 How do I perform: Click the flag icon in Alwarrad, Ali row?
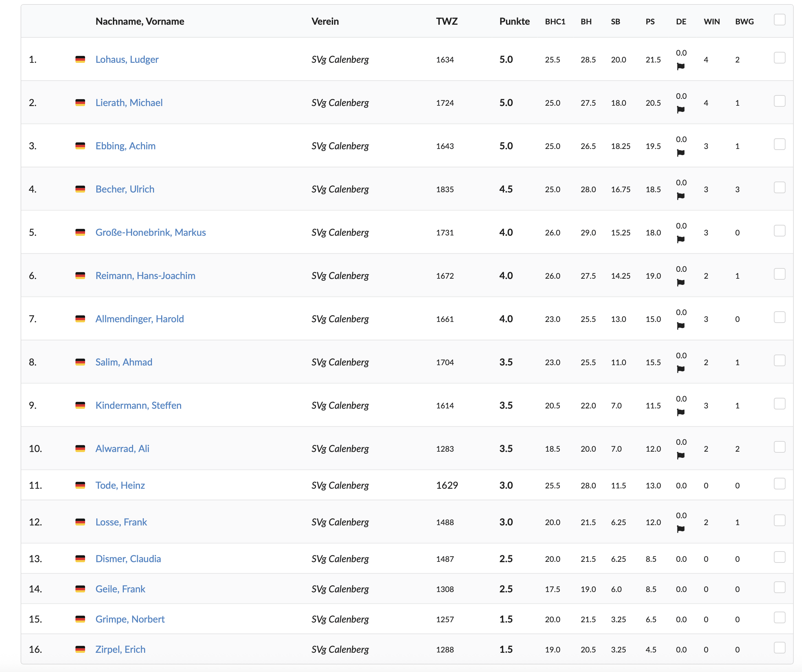pos(681,456)
